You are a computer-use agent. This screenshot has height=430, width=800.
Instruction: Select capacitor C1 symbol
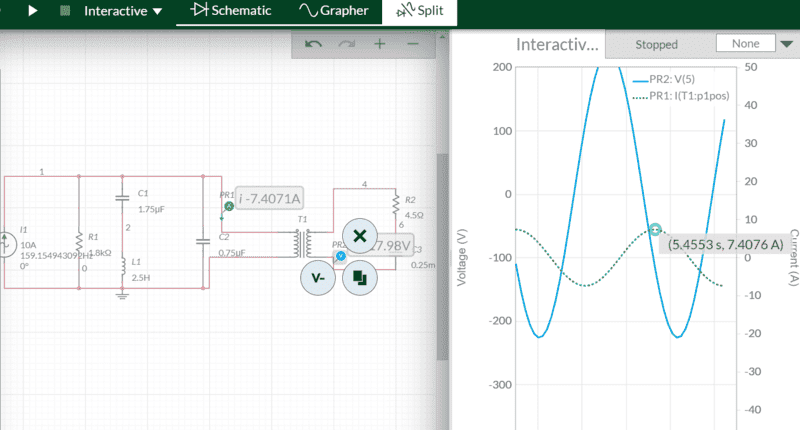tap(122, 197)
